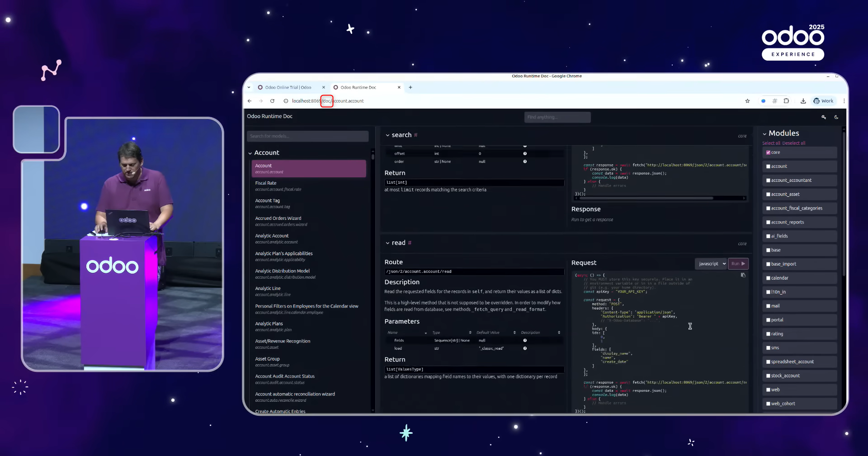Sort parameters by Description column
The width and height of the screenshot is (868, 456).
[x=541, y=332]
